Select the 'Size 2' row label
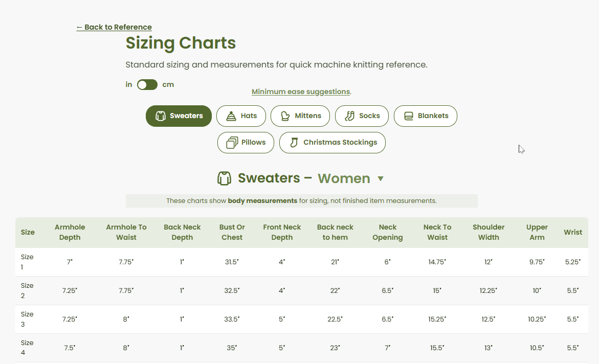Image resolution: width=599 pixels, height=364 pixels. coord(27,291)
